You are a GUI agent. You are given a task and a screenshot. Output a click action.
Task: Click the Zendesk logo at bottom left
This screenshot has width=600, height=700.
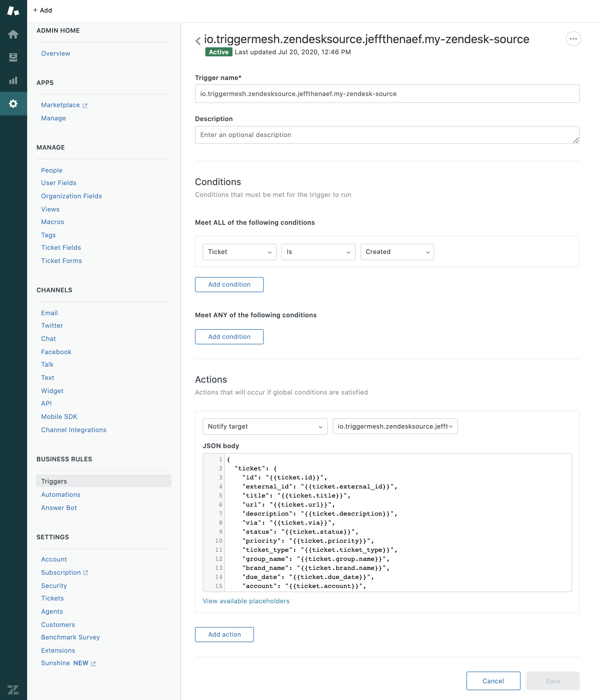click(13, 690)
